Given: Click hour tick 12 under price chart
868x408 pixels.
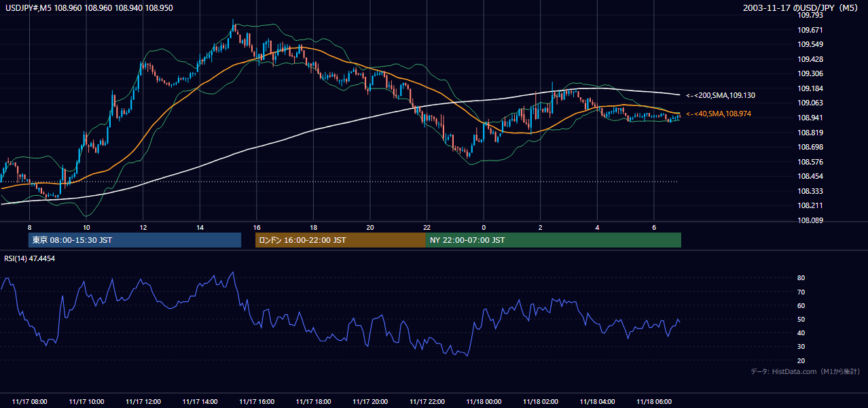Looking at the screenshot, I should (143, 227).
